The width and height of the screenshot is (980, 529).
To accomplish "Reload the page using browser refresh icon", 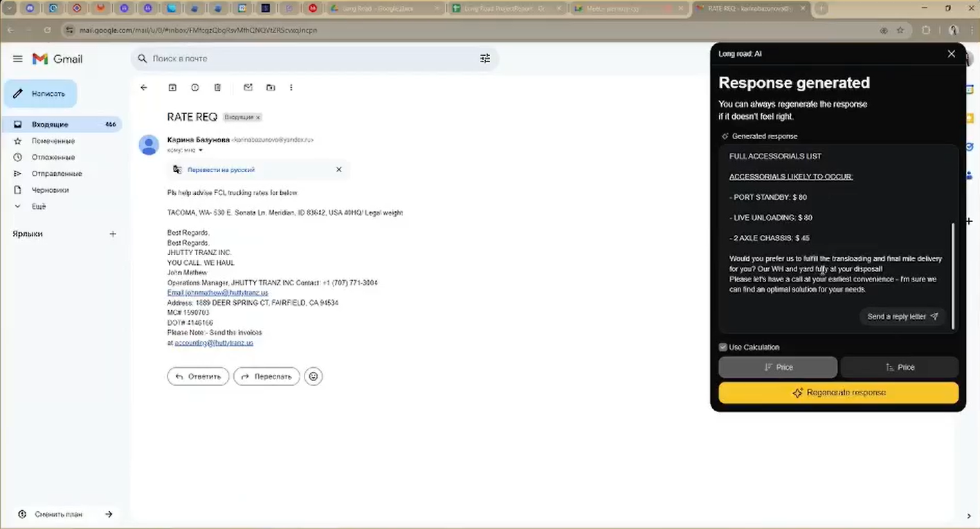I will tap(47, 30).
